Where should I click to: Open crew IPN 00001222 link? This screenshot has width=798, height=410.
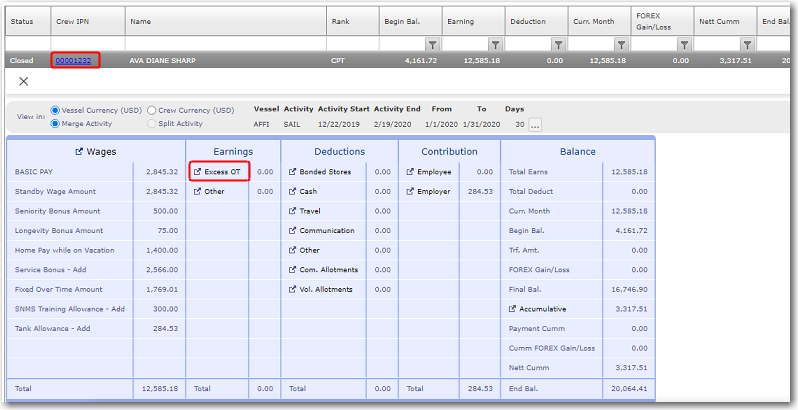(74, 61)
